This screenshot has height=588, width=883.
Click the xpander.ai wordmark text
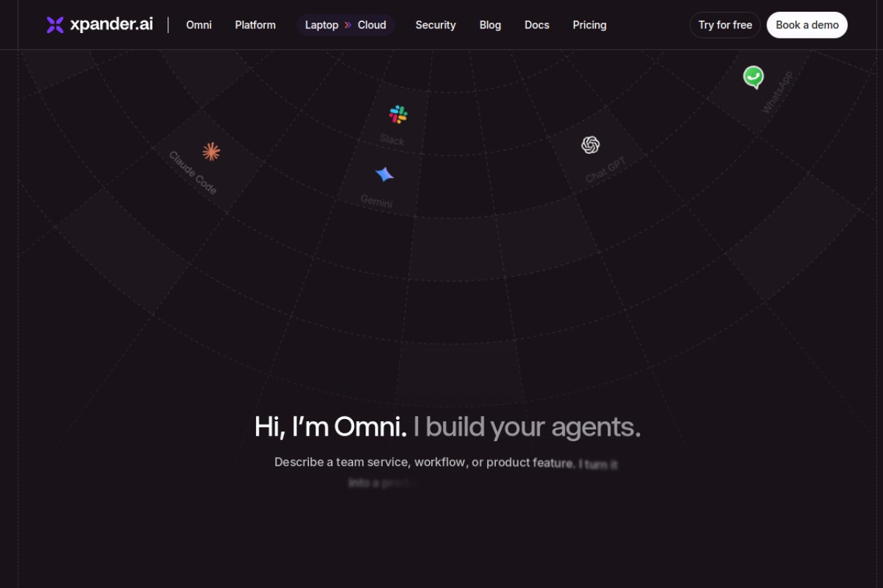point(112,25)
